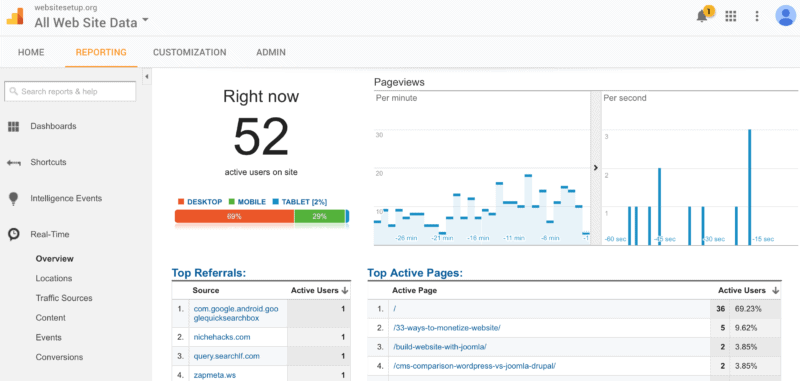This screenshot has width=800, height=381.
Task: Open the /33-ways-to-monetize-website/ page link
Action: (446, 328)
